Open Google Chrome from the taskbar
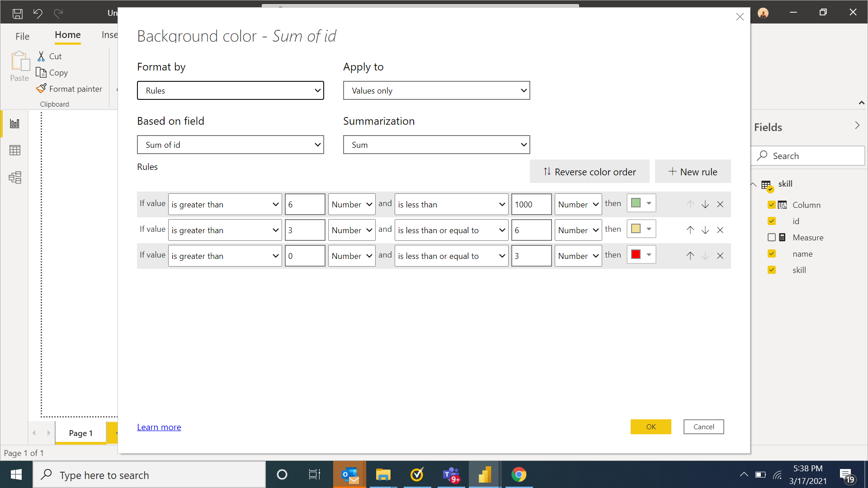The width and height of the screenshot is (868, 488). (519, 475)
